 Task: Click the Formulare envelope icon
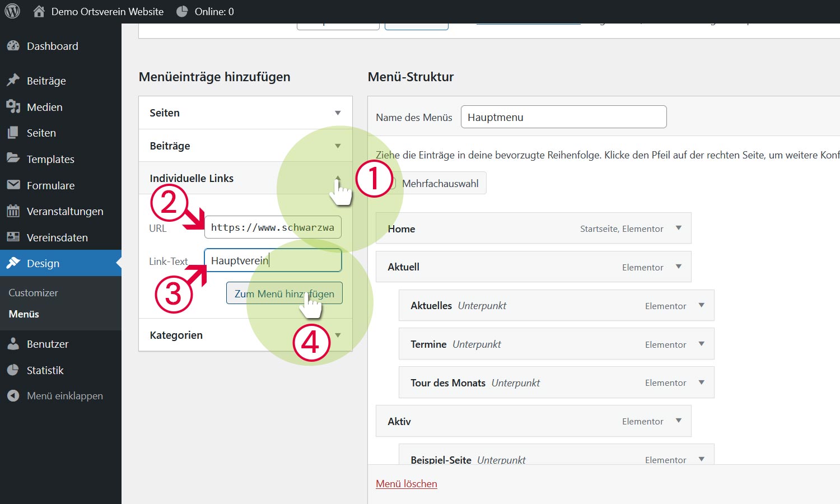(x=13, y=185)
